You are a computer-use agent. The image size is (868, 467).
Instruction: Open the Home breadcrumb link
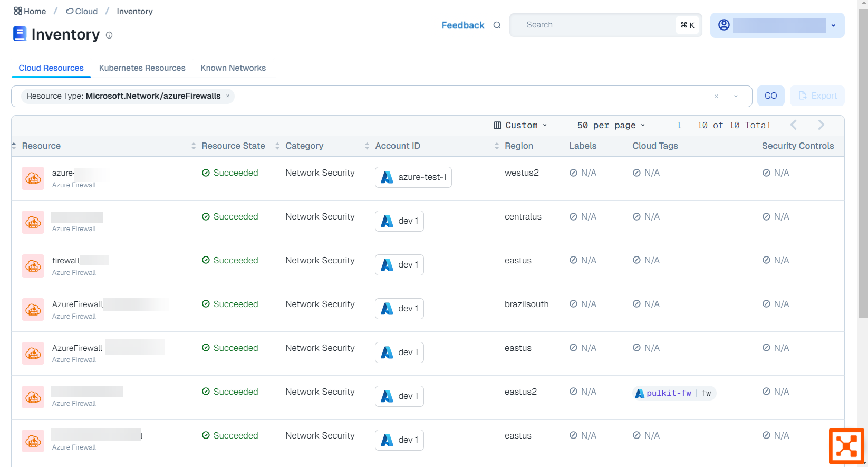point(30,11)
